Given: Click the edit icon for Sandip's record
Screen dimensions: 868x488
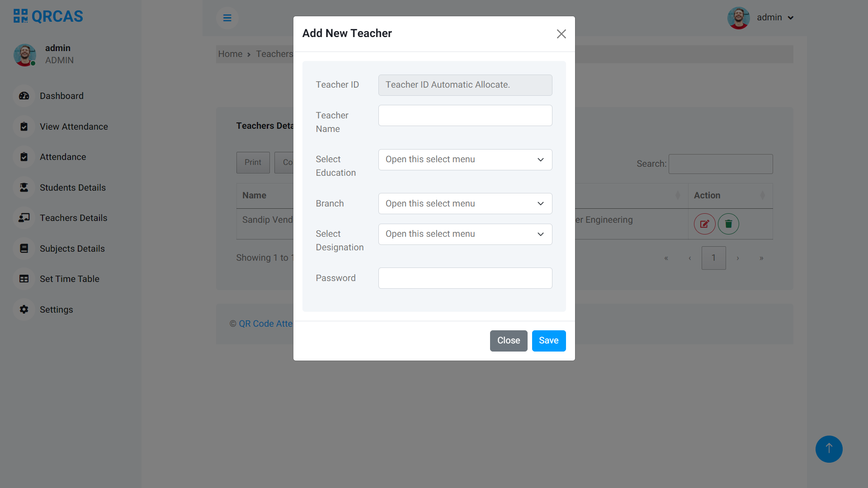Looking at the screenshot, I should click(x=704, y=224).
